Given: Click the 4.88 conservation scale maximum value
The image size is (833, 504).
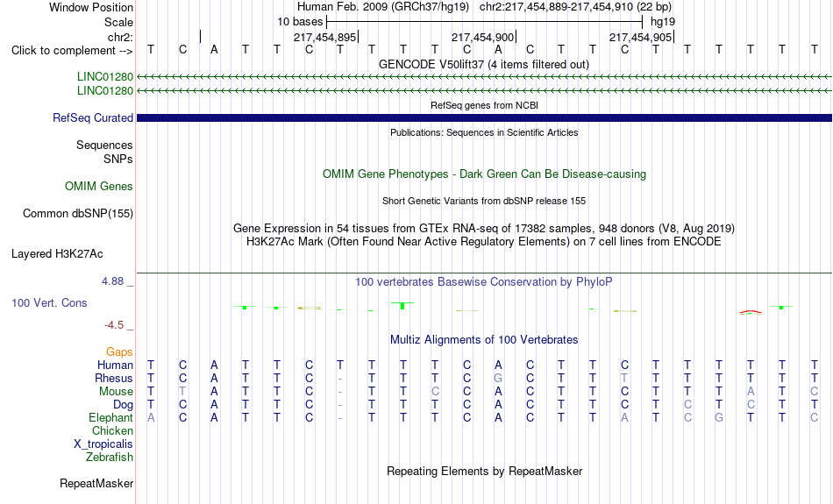Looking at the screenshot, I should tap(112, 281).
